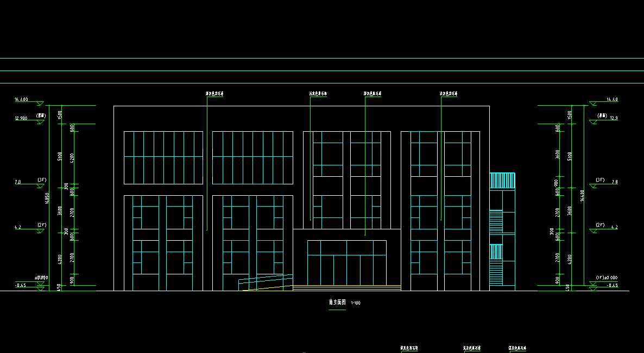Select the left (3F) floor level label
The height and width of the screenshot is (353, 644).
point(42,179)
